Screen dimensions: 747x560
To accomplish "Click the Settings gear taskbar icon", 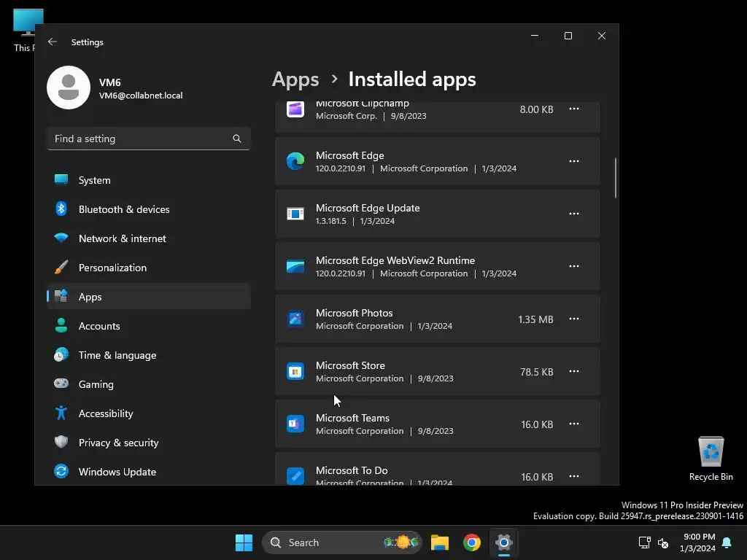I will pyautogui.click(x=503, y=542).
